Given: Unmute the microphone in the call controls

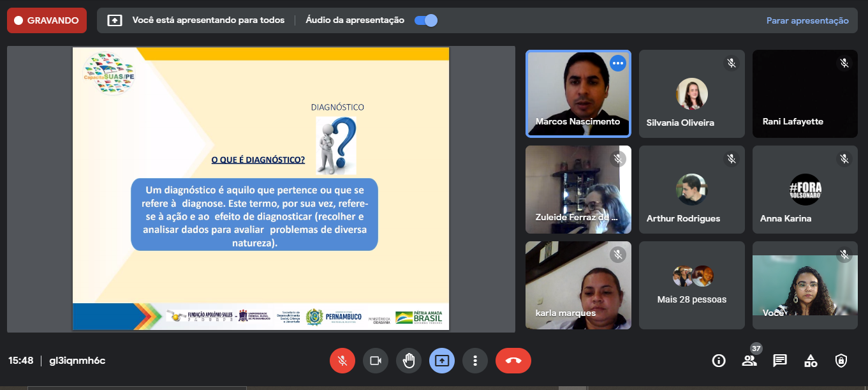Looking at the screenshot, I should 342,361.
